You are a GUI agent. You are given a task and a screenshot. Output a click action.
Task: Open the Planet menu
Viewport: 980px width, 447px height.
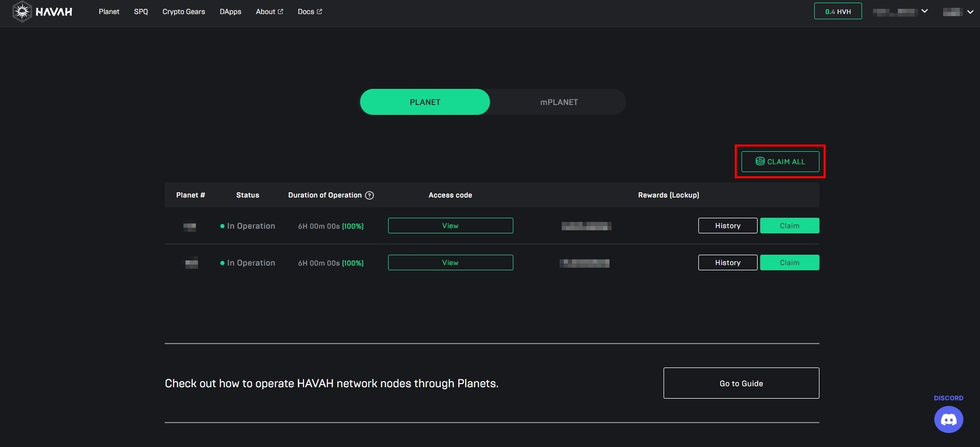(109, 11)
